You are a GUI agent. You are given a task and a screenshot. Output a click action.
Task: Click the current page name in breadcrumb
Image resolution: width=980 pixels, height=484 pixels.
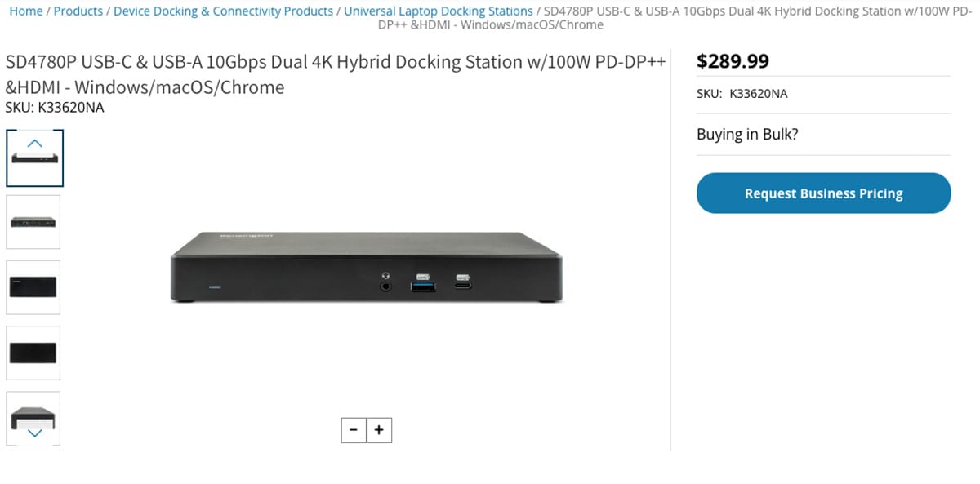click(751, 18)
